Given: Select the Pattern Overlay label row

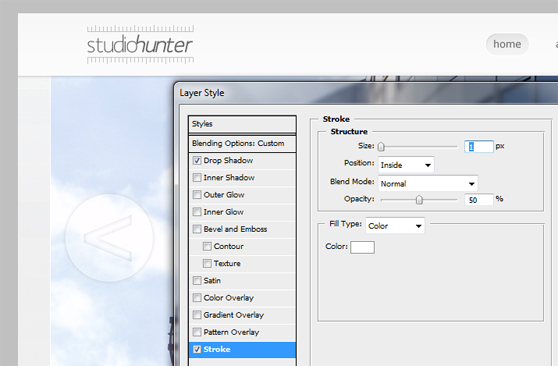Looking at the screenshot, I should tap(242, 332).
